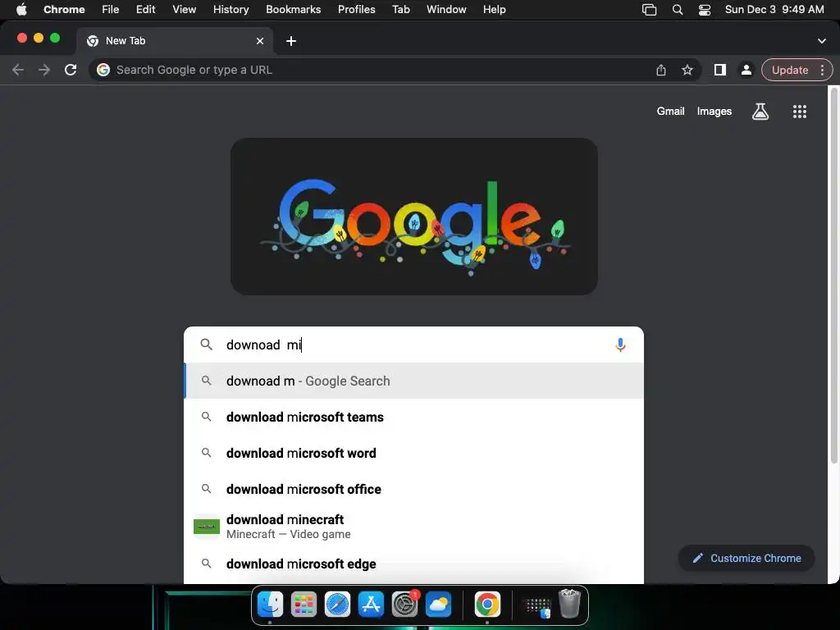Open the Gmail link
This screenshot has width=840, height=630.
(x=671, y=111)
